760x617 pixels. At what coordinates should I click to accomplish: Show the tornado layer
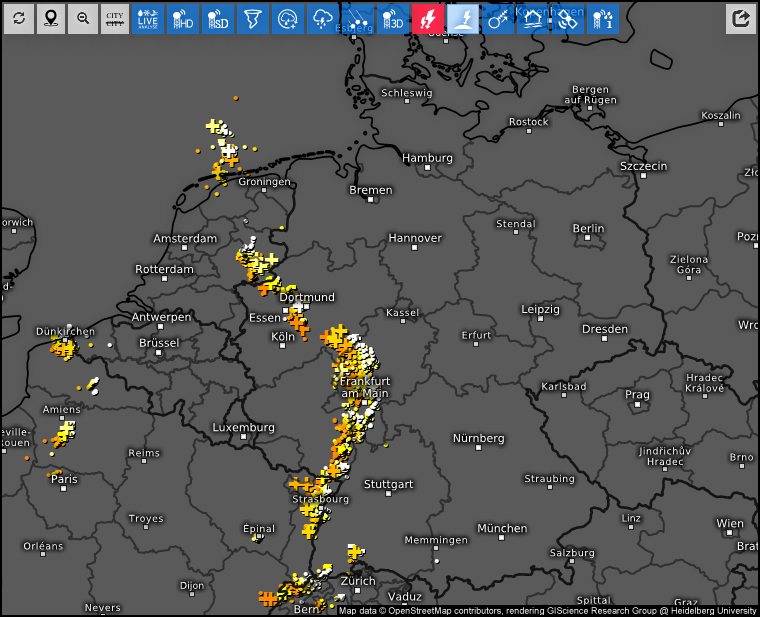[253, 19]
